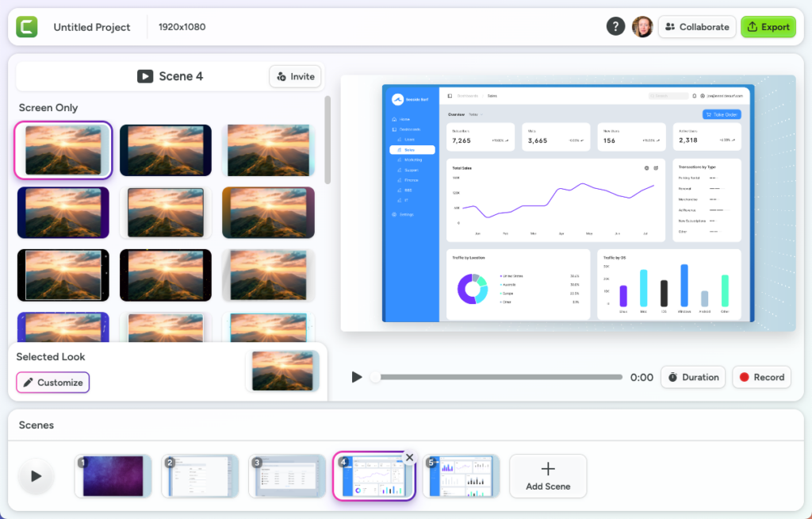Click the green Camtasia logo icon
Image resolution: width=812 pixels, height=519 pixels.
click(27, 27)
